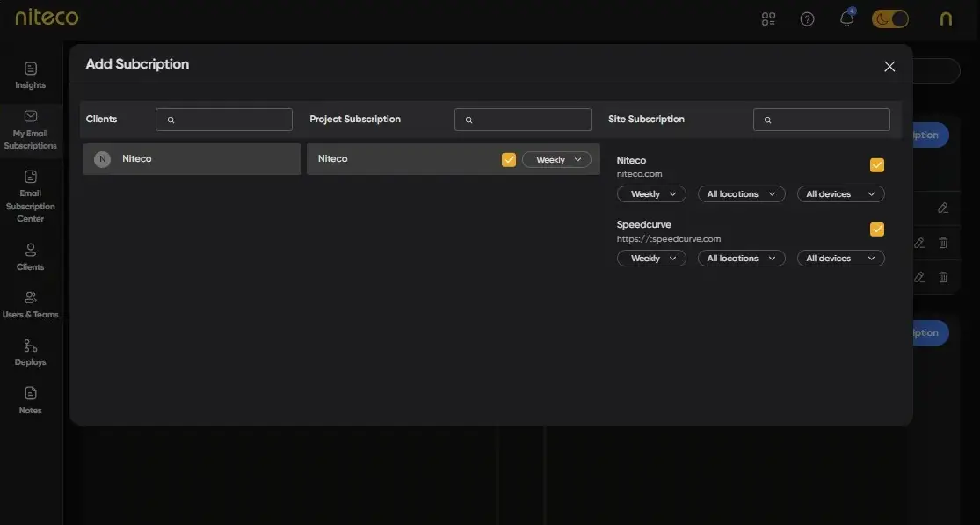Image resolution: width=980 pixels, height=525 pixels.
Task: Focus the Site Subscription search field
Action: coord(821,120)
